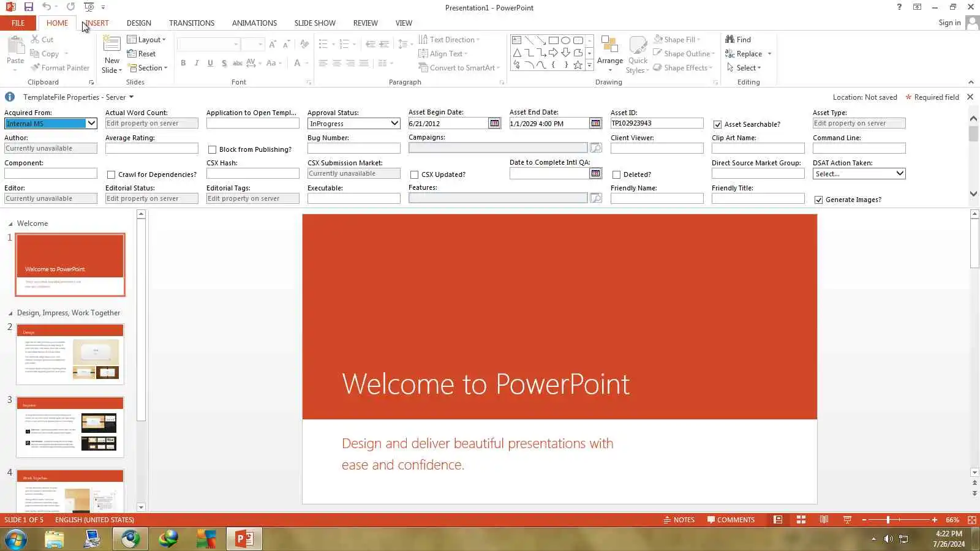The height and width of the screenshot is (551, 980).
Task: Open the Acquired From dropdown
Action: click(x=91, y=123)
